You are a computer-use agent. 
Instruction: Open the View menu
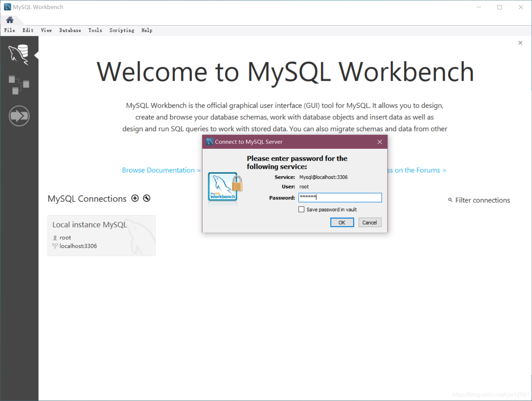click(46, 30)
